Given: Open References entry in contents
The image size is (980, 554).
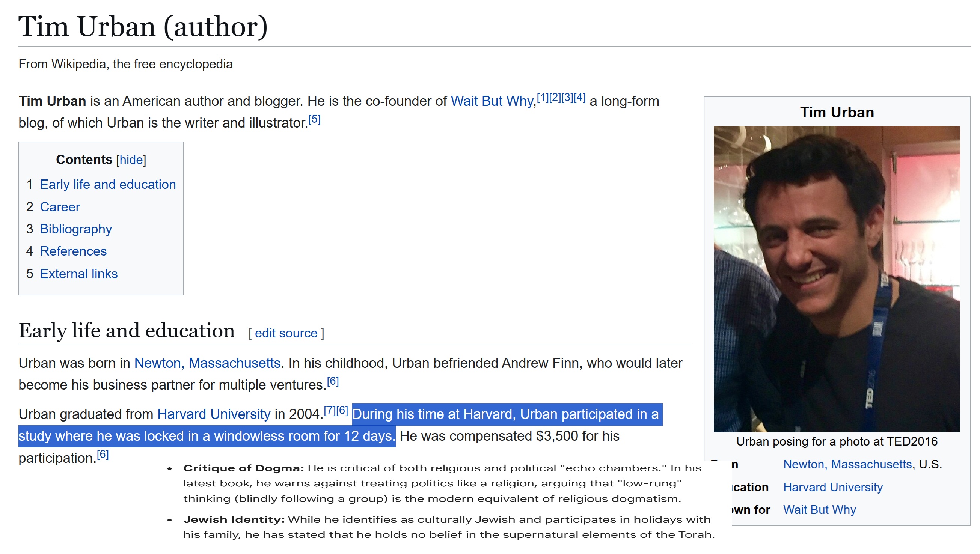Looking at the screenshot, I should pos(73,251).
